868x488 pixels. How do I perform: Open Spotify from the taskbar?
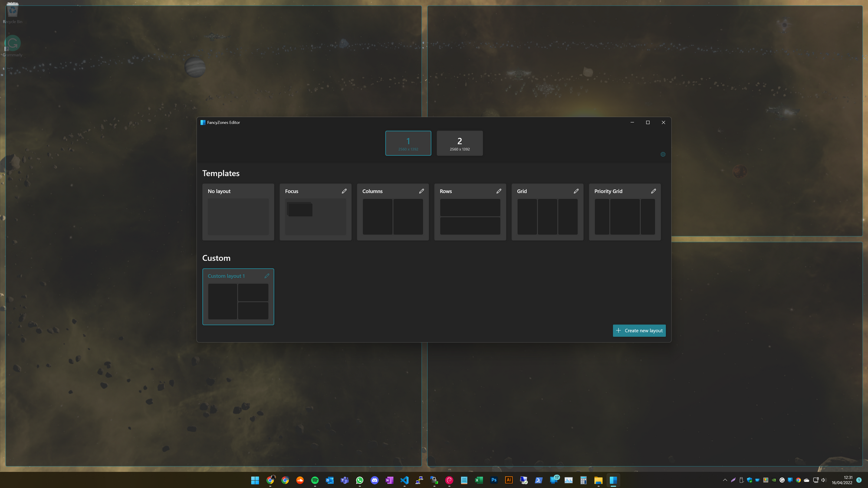click(315, 480)
